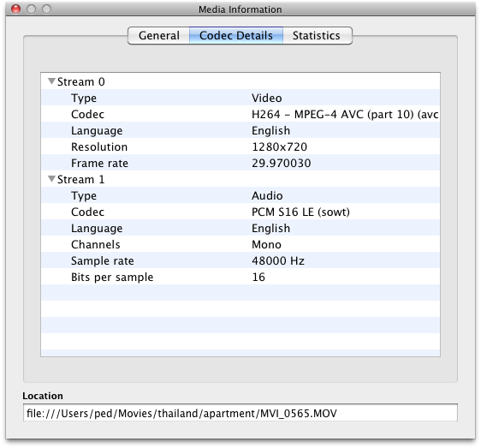Select the Channels Mono row
481x448 pixels.
[240, 244]
